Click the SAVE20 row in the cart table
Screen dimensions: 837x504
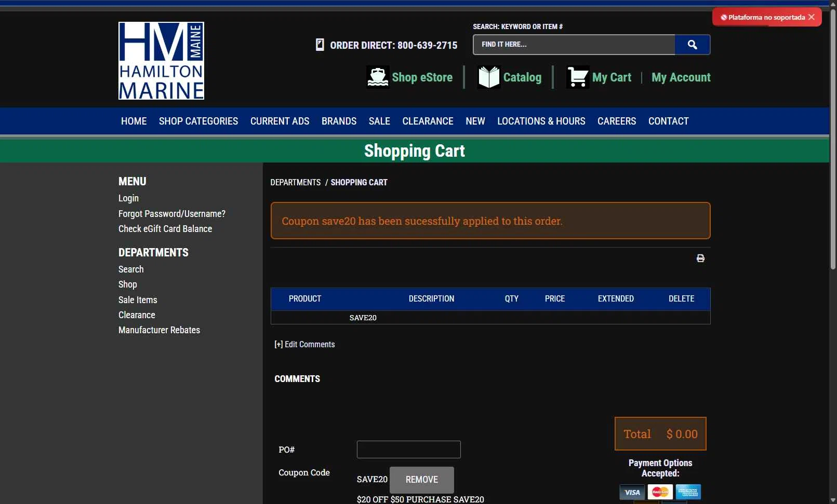pos(490,318)
